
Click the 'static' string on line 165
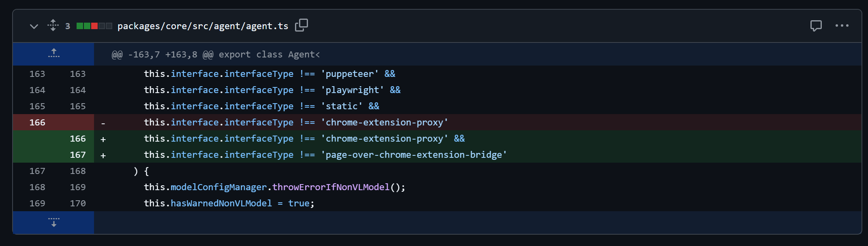(x=342, y=106)
